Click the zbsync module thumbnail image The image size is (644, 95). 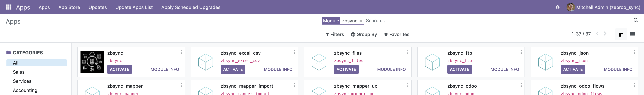(x=92, y=62)
